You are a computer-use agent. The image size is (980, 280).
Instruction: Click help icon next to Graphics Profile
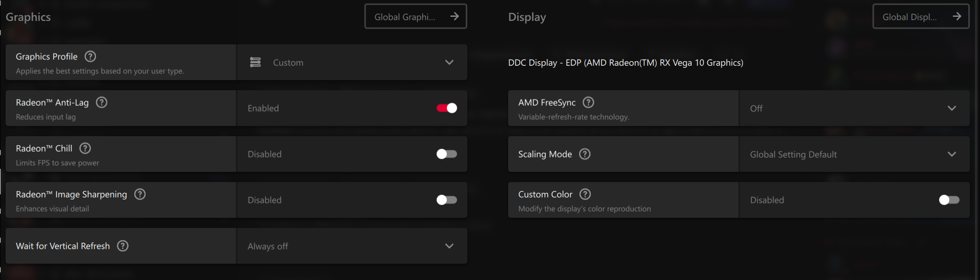click(x=90, y=57)
